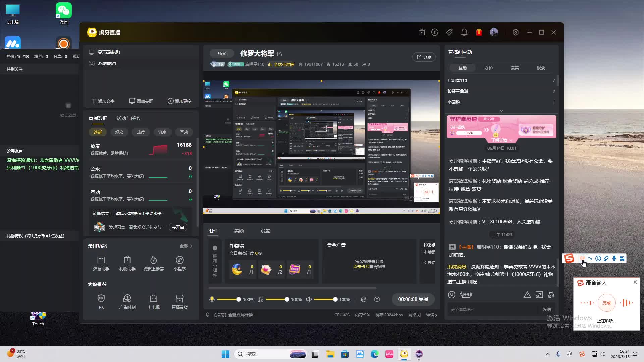Mute the speaker output icon
The image size is (644, 362).
pos(309,299)
